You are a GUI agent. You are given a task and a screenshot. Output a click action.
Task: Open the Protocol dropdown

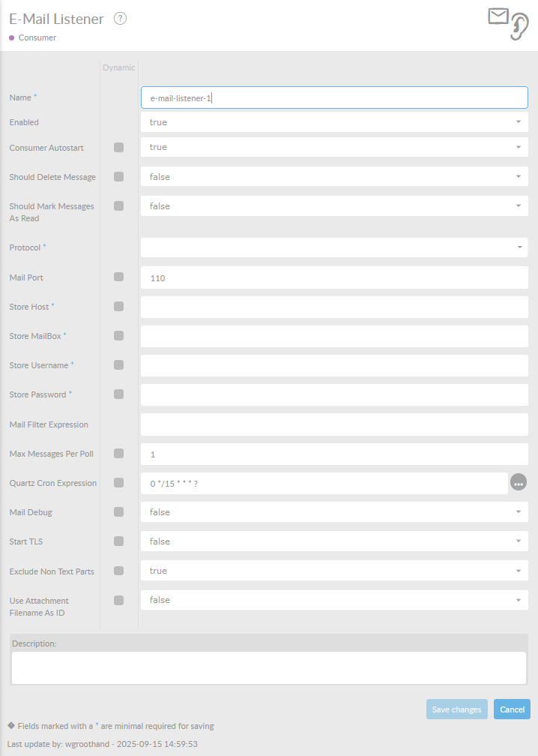pos(334,247)
